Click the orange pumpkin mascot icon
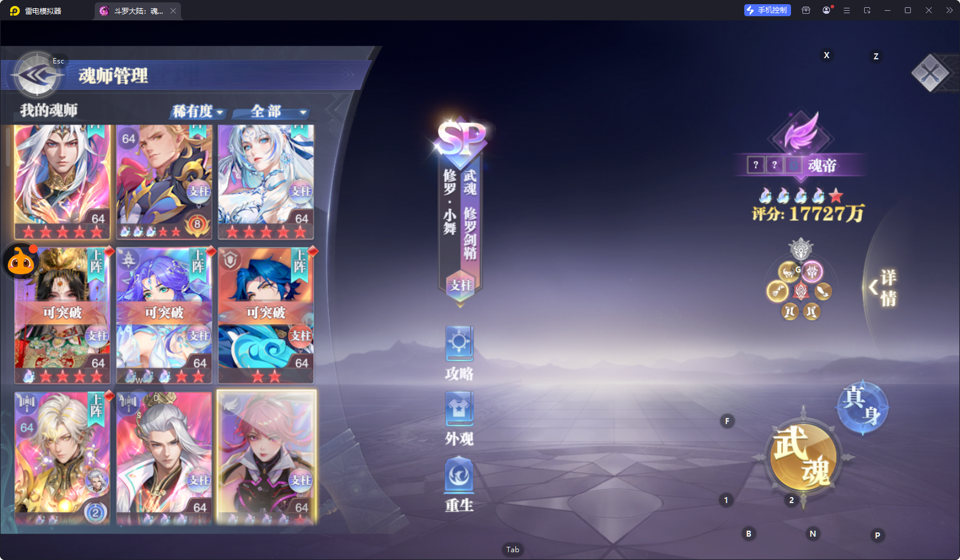The width and height of the screenshot is (960, 560). pos(21,261)
